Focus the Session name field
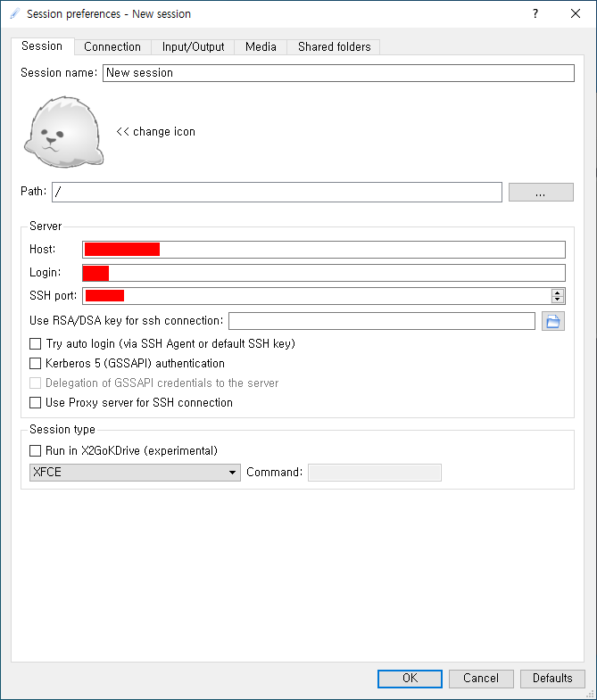Viewport: 597px width, 700px height. click(x=338, y=73)
